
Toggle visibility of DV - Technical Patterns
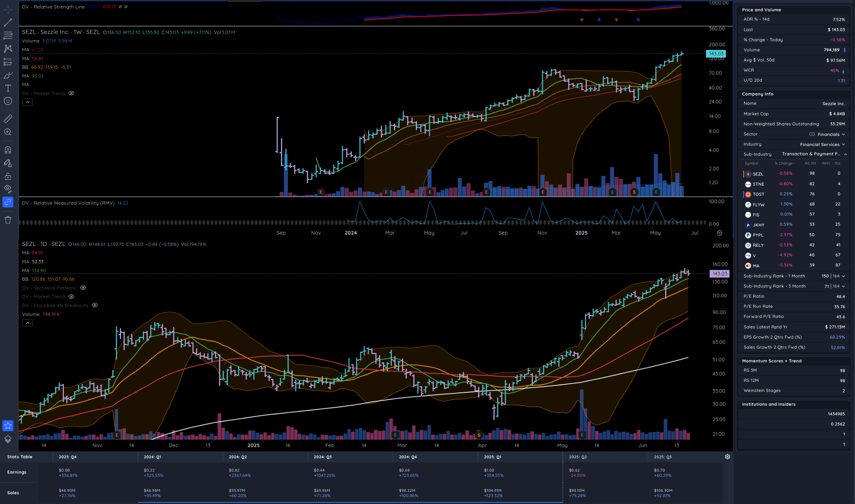83,288
